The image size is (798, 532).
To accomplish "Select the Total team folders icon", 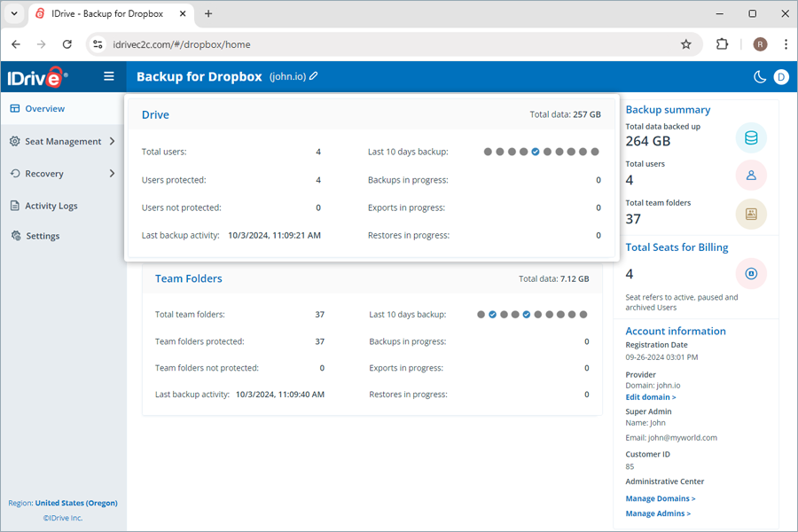I will [751, 214].
